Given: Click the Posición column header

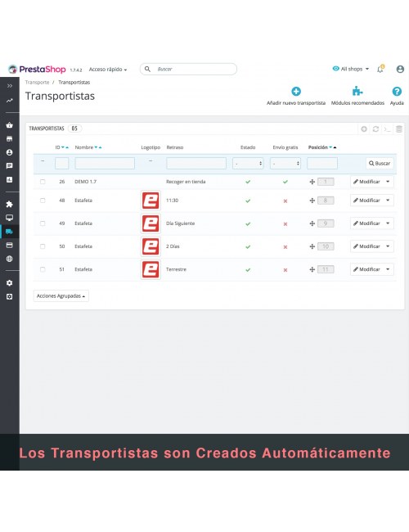Looking at the screenshot, I should 317,147.
